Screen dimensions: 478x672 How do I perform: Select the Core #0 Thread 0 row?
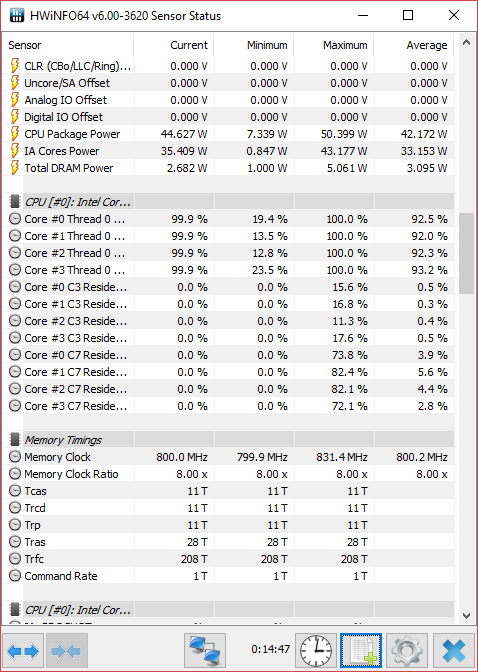coord(230,219)
